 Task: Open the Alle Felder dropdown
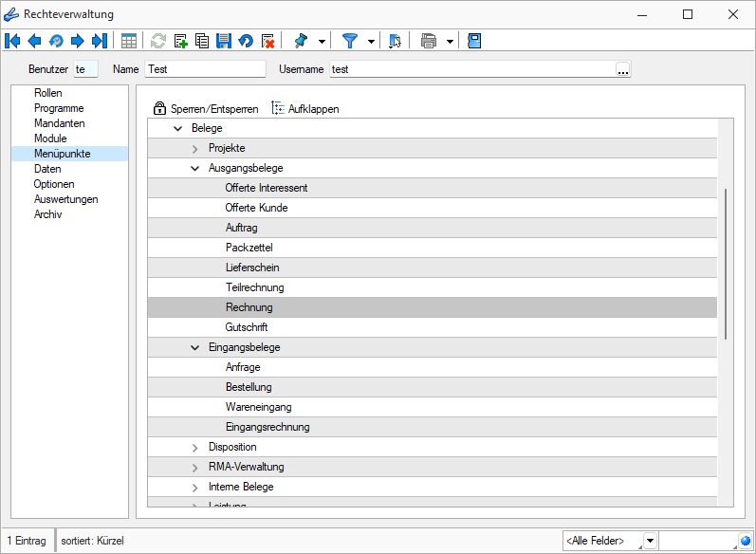(650, 541)
